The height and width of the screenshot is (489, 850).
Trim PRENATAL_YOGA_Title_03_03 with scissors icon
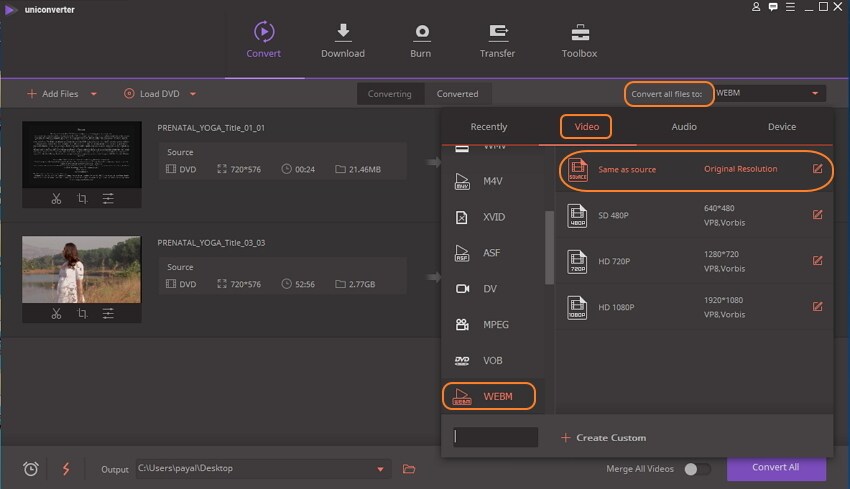pos(56,313)
